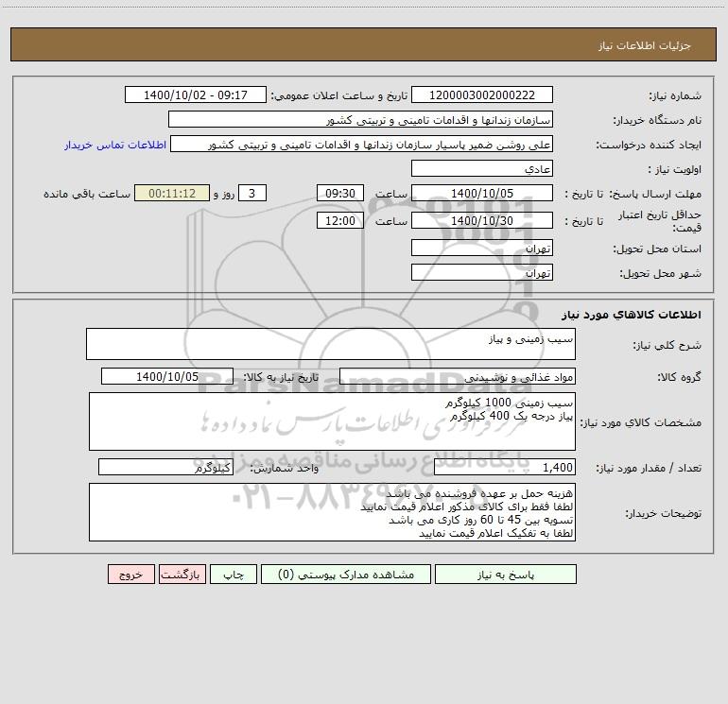Click the countdown timer 00:11:12 field
This screenshot has height=704, width=728.
click(x=172, y=193)
